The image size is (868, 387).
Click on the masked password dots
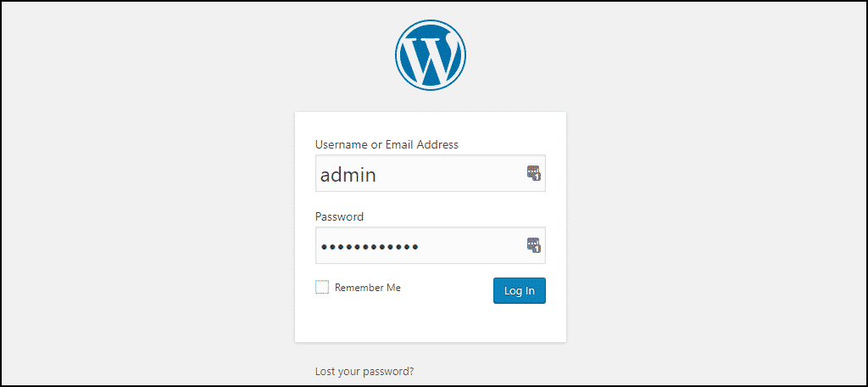[x=370, y=247]
